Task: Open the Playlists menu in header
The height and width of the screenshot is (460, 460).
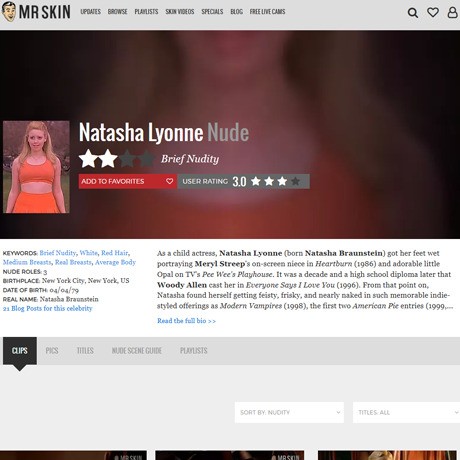Action: (x=146, y=12)
